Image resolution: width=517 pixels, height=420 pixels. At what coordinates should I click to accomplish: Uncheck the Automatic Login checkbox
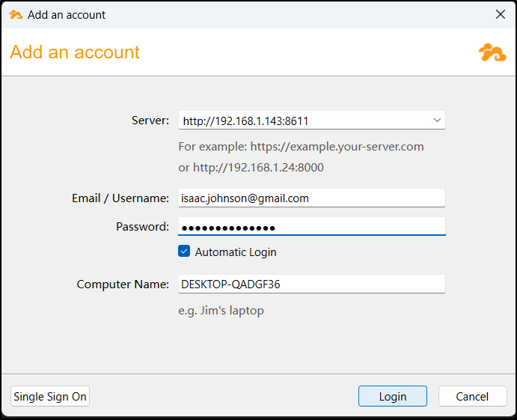pyautogui.click(x=184, y=252)
